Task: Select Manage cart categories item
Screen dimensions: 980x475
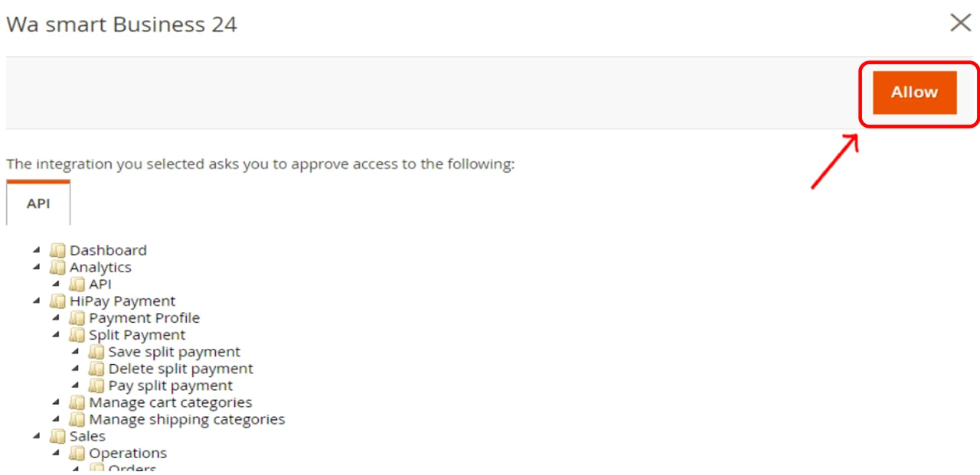Action: (170, 402)
